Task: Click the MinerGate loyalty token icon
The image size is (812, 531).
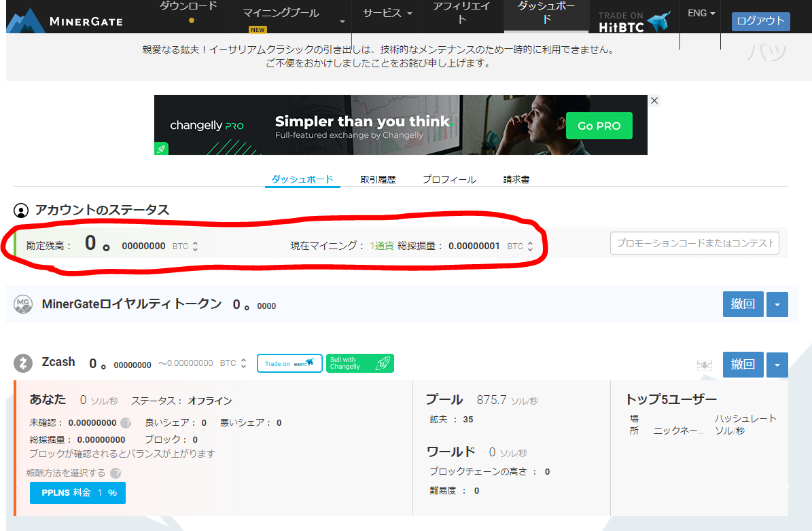Action: [23, 304]
